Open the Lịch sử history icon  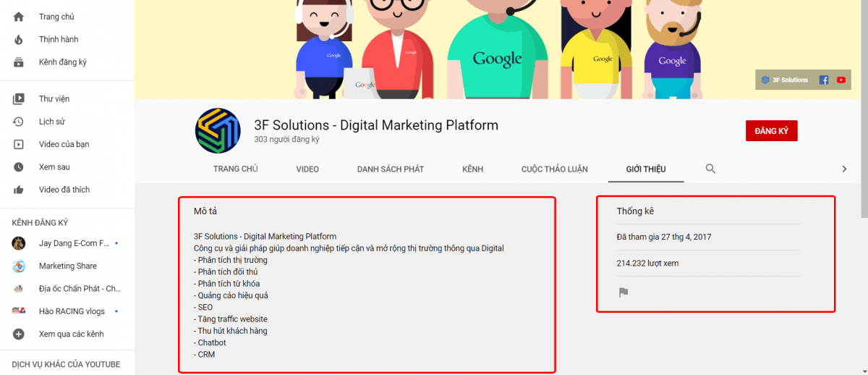pos(19,122)
